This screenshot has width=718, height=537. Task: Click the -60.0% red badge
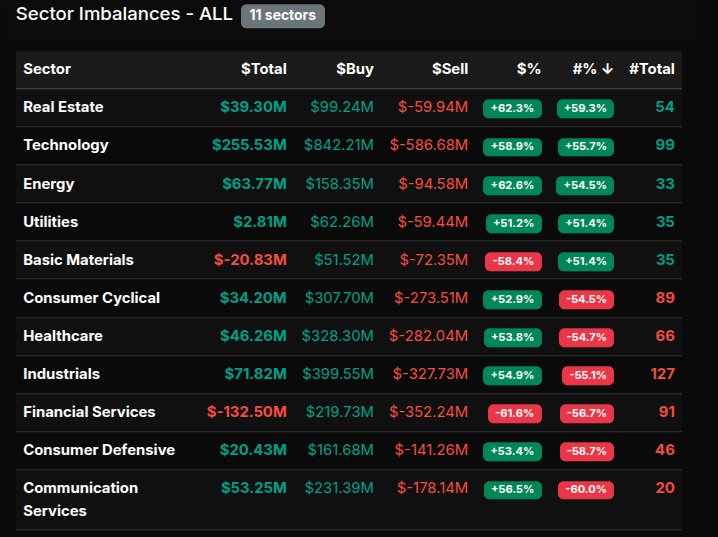586,490
